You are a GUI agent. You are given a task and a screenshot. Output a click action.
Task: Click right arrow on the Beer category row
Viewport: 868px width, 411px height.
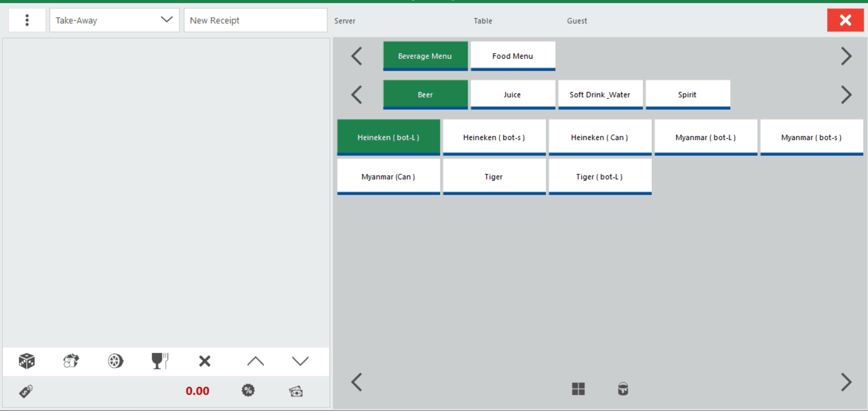point(846,95)
